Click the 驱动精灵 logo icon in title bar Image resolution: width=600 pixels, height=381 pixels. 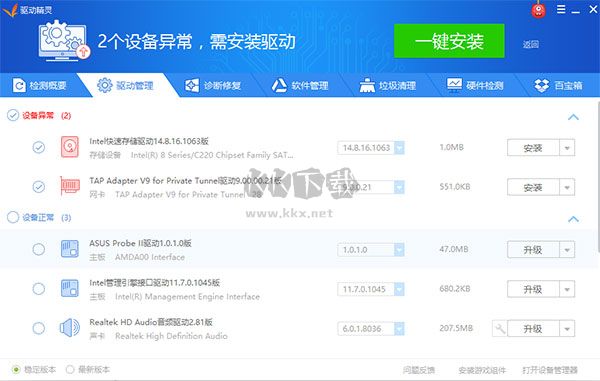10,10
